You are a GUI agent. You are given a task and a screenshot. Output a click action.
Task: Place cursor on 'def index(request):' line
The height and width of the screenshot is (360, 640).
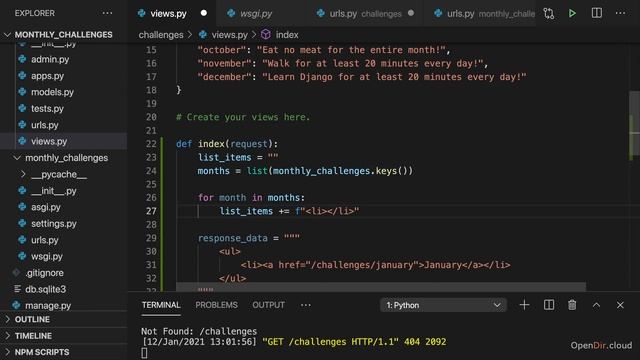point(227,144)
